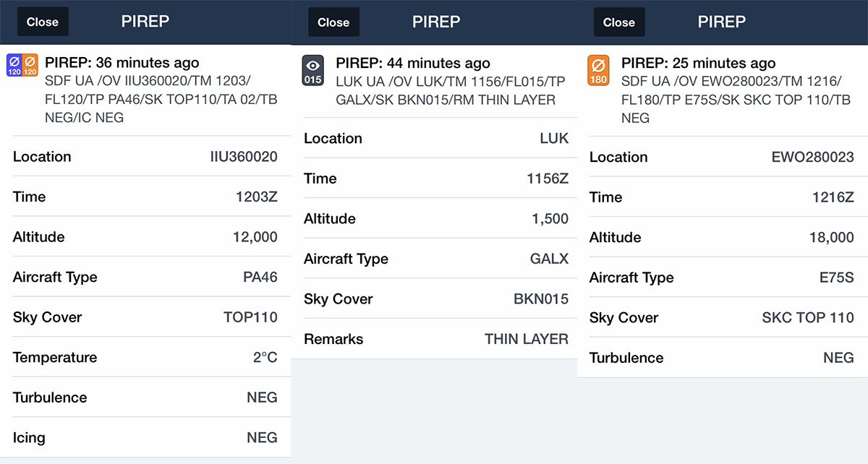Tap the Altitude 18,000 row
The width and height of the screenshot is (868, 464).
723,237
